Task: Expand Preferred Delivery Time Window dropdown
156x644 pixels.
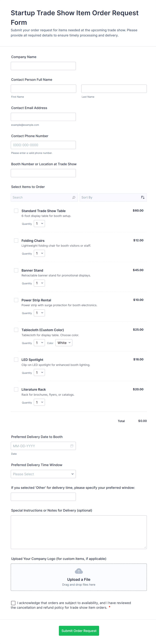Action: 43,474
